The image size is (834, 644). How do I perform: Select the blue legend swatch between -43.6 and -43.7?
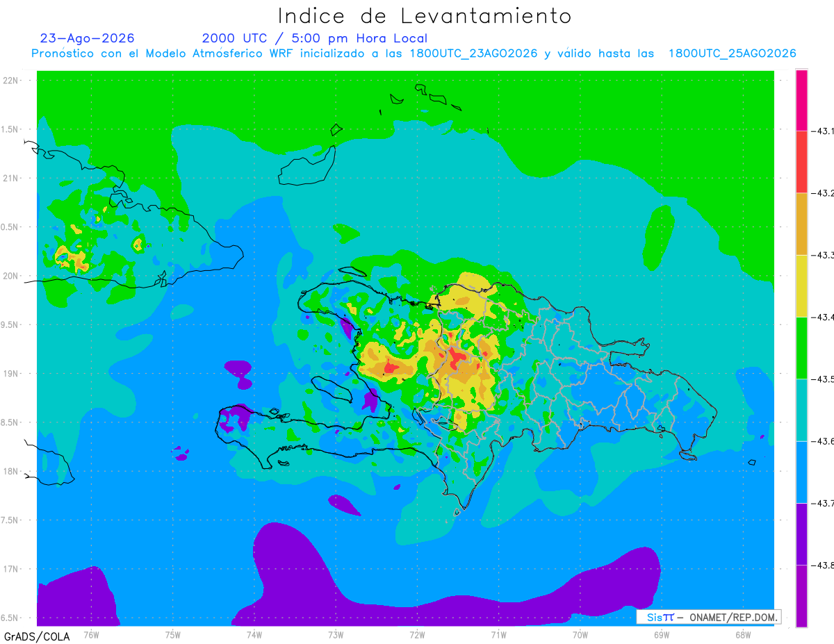click(801, 472)
